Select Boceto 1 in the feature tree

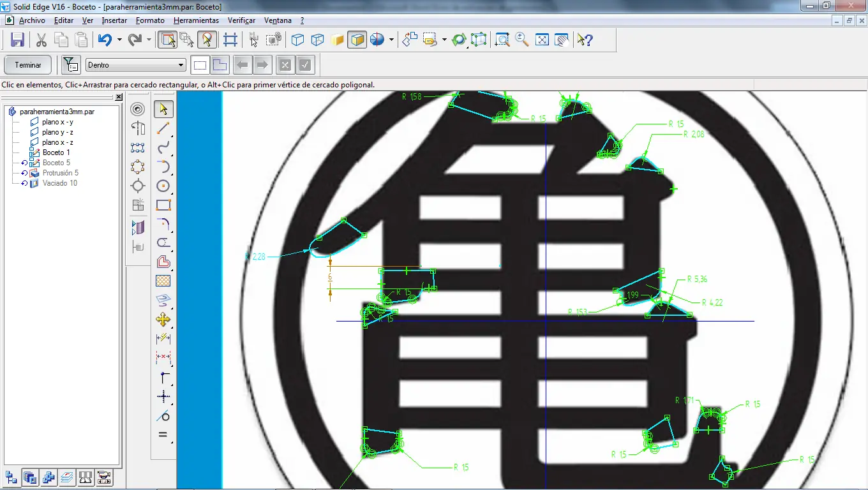pyautogui.click(x=56, y=152)
